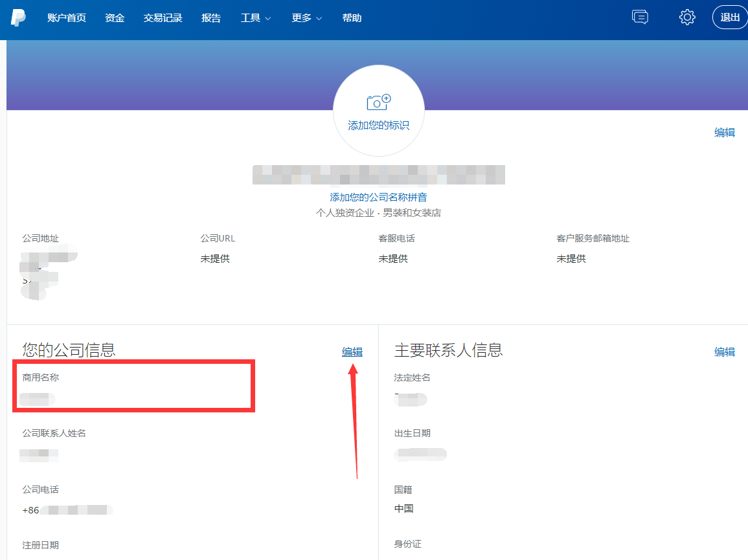Select the 添加您的标识 avatar circle
The image size is (748, 560).
(x=378, y=110)
